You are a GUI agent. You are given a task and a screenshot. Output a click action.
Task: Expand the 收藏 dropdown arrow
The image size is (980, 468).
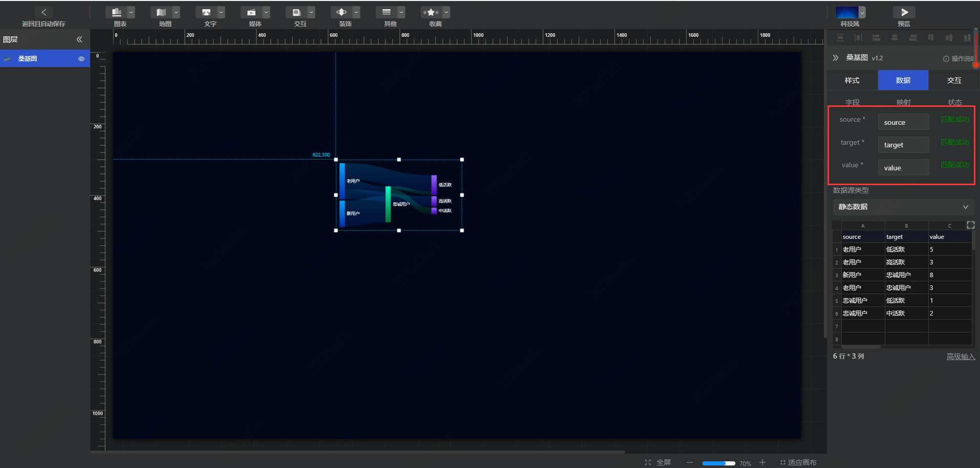(446, 12)
